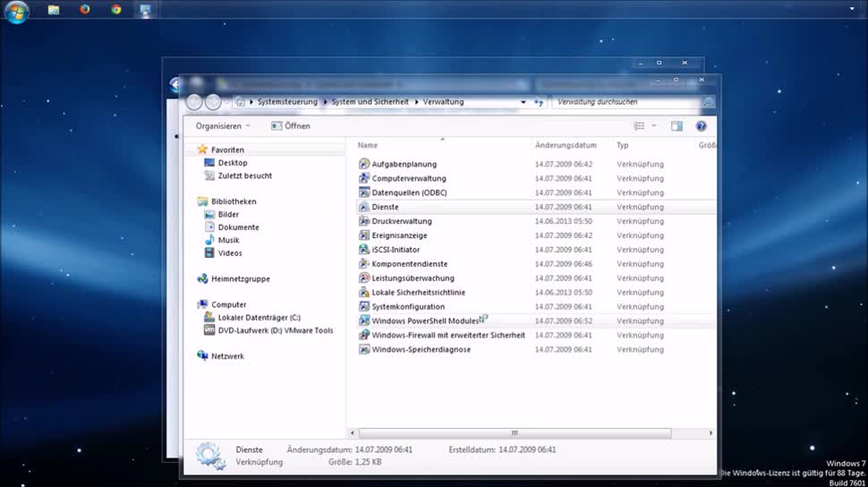
Task: Click the taskbar notification area arrow
Action: (852, 9)
